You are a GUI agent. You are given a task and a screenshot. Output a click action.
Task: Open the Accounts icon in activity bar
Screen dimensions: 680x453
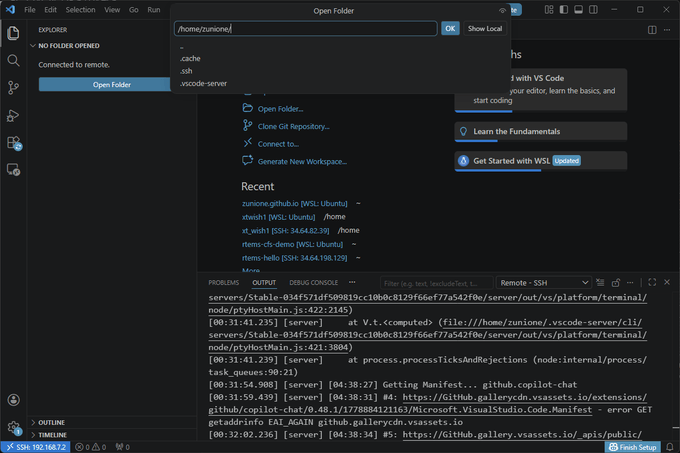click(13, 400)
